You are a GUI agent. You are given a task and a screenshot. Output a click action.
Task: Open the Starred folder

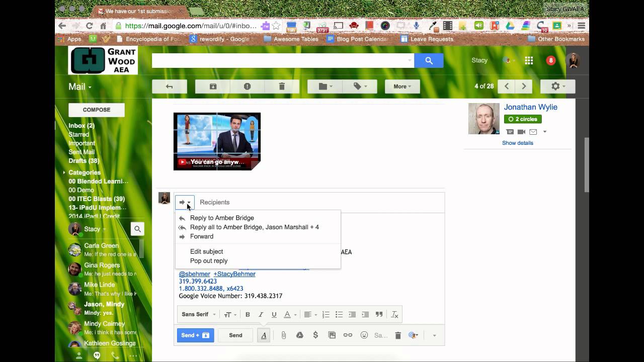tap(78, 134)
